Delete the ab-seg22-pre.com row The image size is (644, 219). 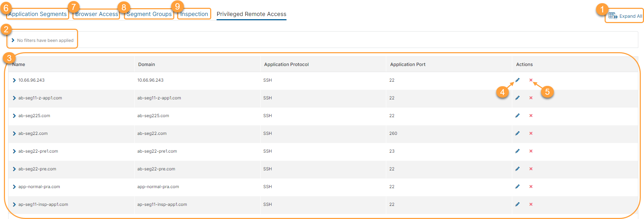(x=531, y=169)
